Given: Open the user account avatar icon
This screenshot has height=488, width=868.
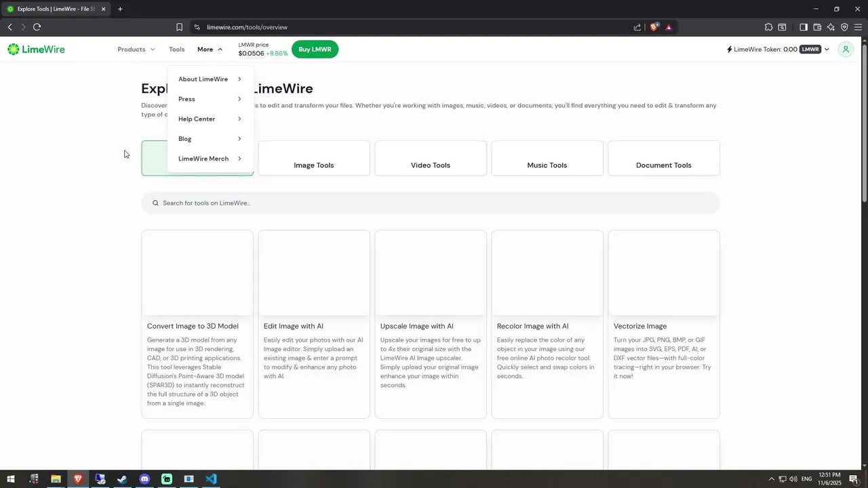Looking at the screenshot, I should (846, 49).
